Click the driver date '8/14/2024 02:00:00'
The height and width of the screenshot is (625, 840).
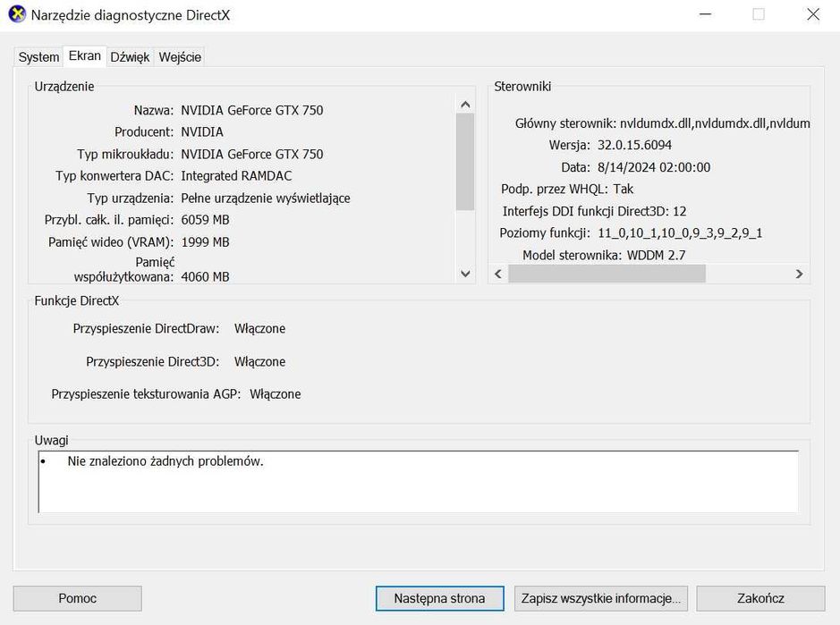click(654, 167)
